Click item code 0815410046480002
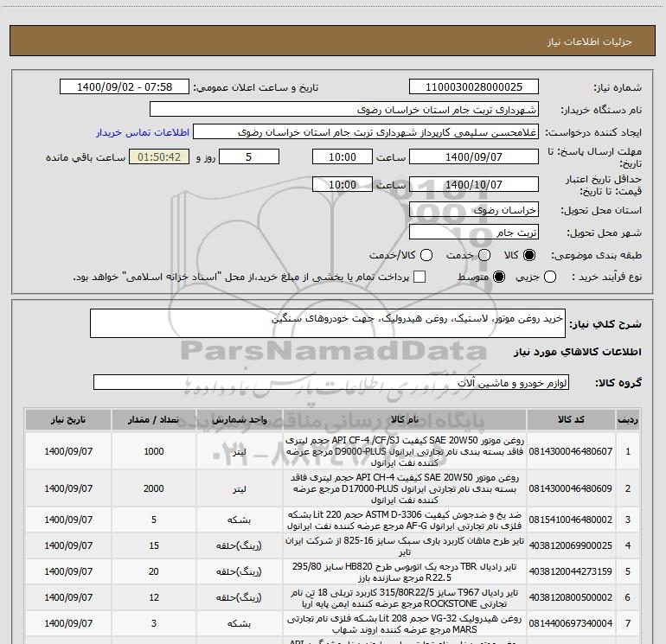The height and width of the screenshot is (644, 666). [x=571, y=520]
